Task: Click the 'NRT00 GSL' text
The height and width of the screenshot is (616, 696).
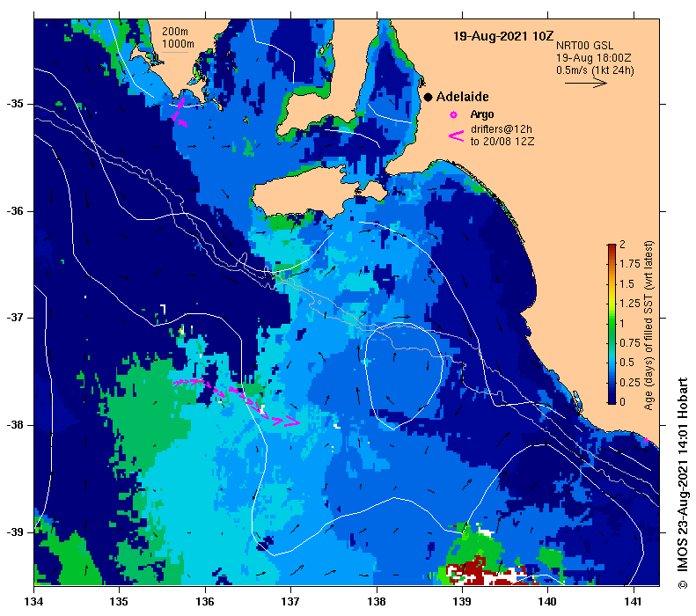Action: (584, 46)
